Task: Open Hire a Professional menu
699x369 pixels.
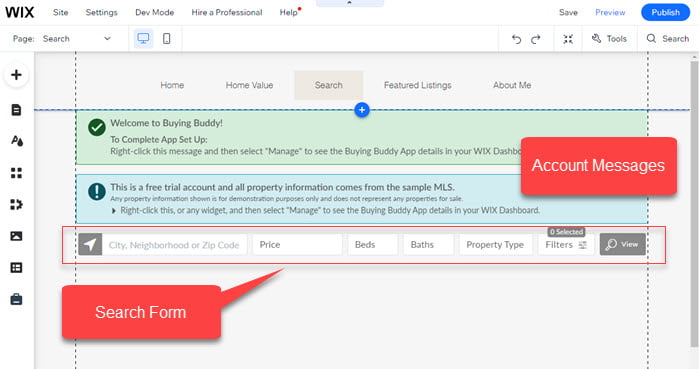Action: pos(227,12)
